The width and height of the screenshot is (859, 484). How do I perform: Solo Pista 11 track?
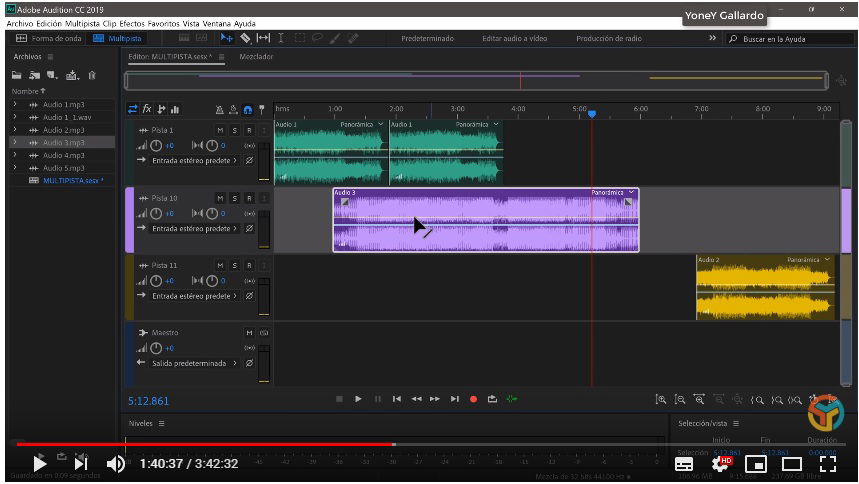[x=234, y=265]
